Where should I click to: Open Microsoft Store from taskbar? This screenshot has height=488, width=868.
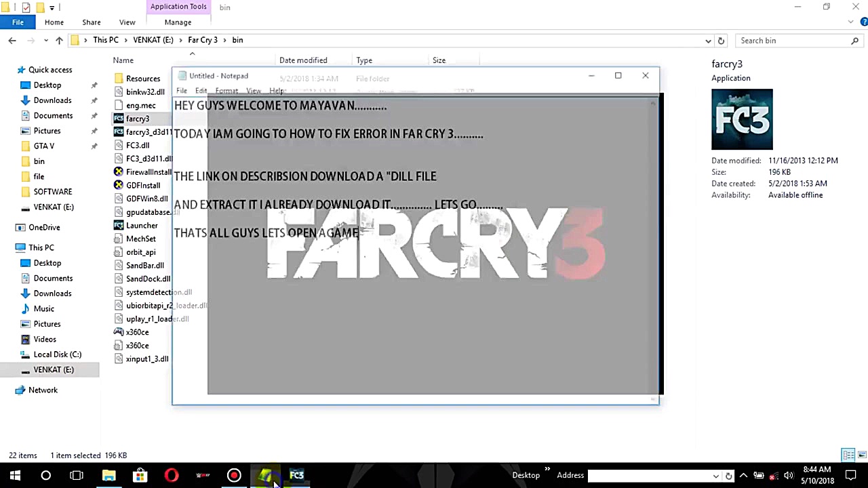point(140,475)
